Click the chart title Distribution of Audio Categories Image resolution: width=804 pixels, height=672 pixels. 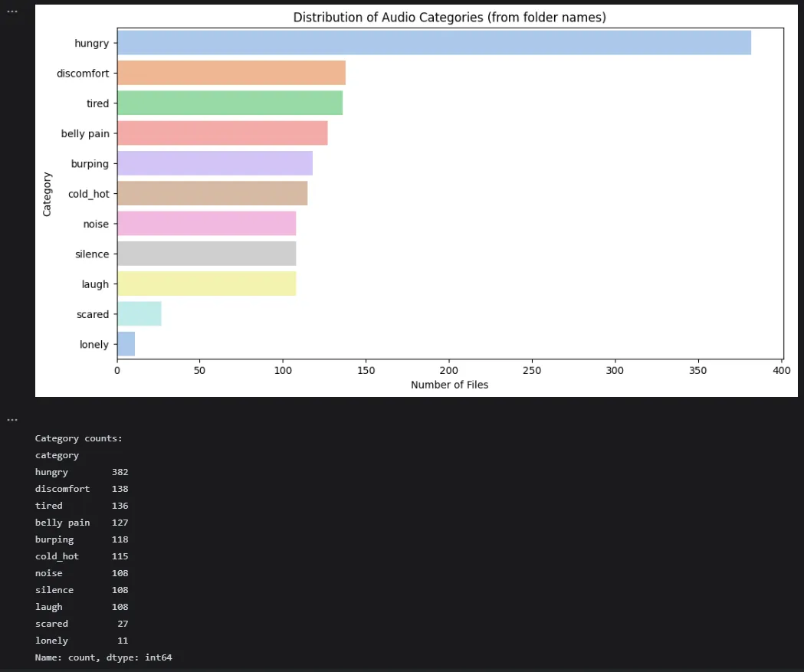pos(449,18)
